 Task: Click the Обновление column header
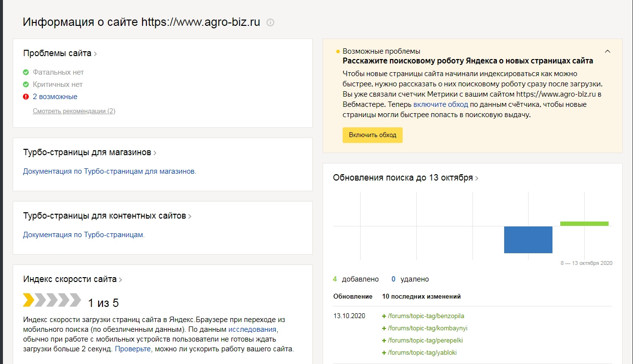coord(353,296)
